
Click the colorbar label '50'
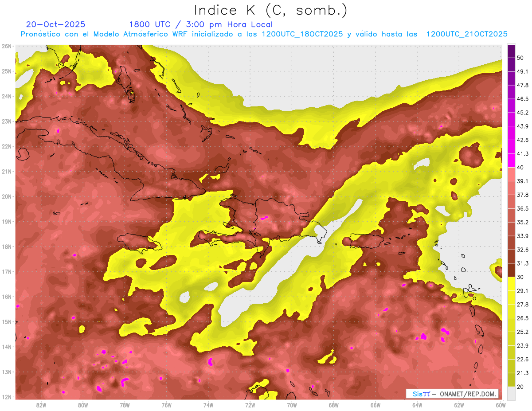(520, 58)
